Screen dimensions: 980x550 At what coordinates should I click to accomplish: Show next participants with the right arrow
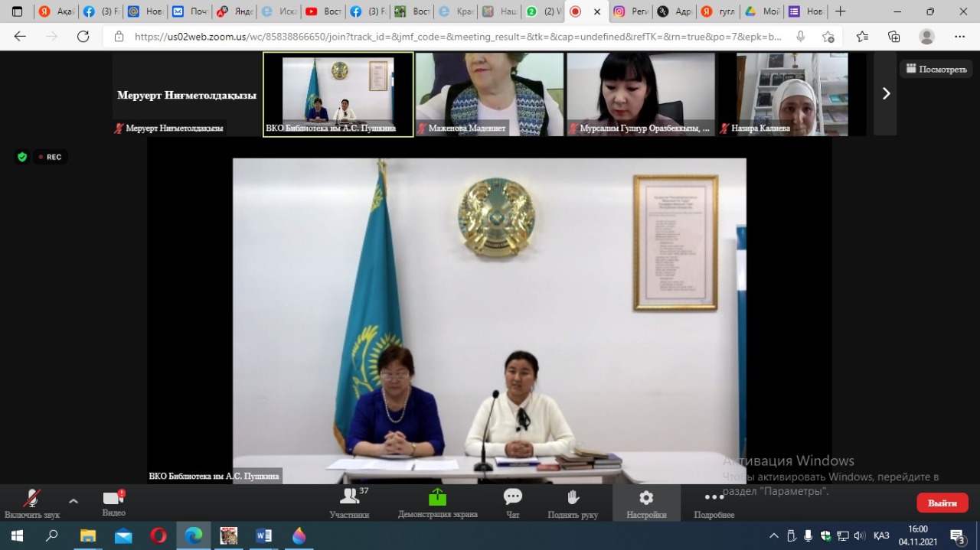tap(886, 93)
